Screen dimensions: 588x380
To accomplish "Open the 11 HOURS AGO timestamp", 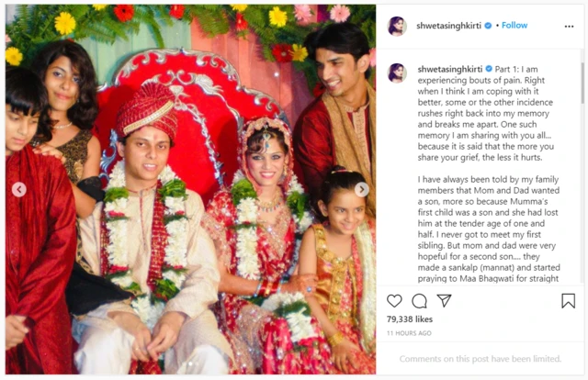I will [409, 333].
